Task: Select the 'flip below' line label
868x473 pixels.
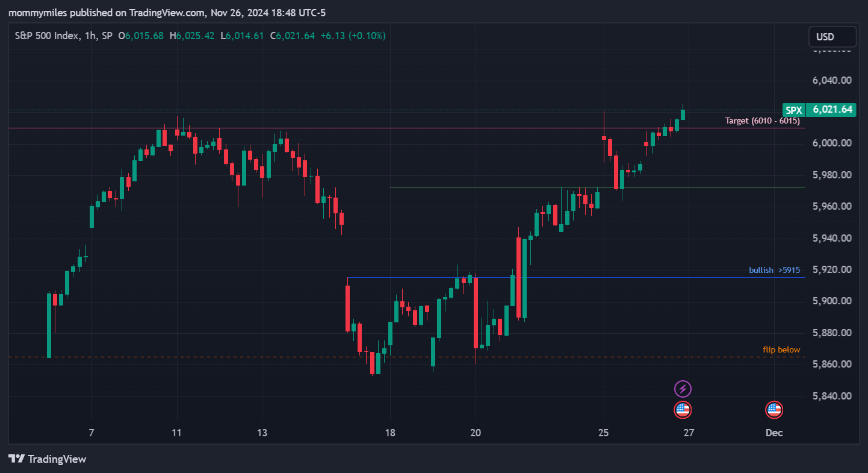Action: point(781,349)
